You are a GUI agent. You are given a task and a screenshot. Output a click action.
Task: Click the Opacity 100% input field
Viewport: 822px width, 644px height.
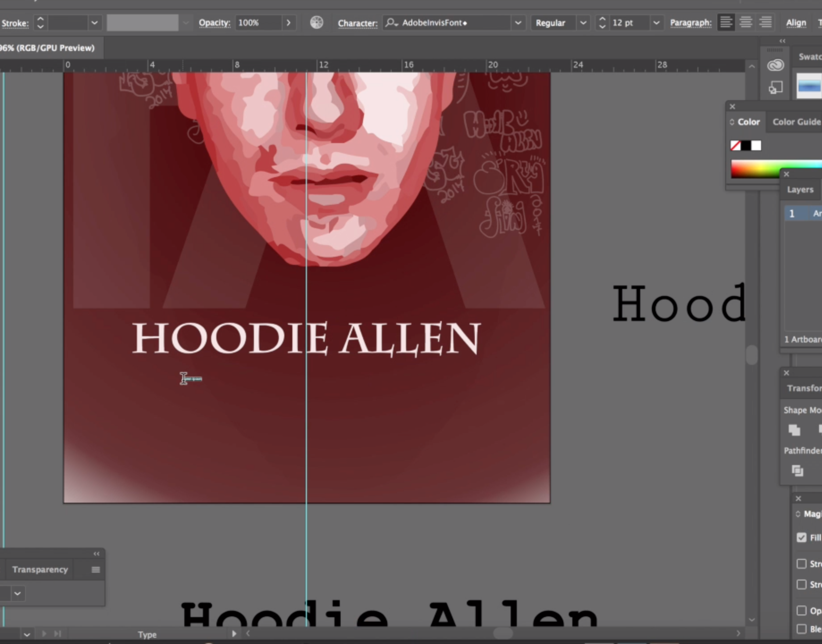point(259,23)
